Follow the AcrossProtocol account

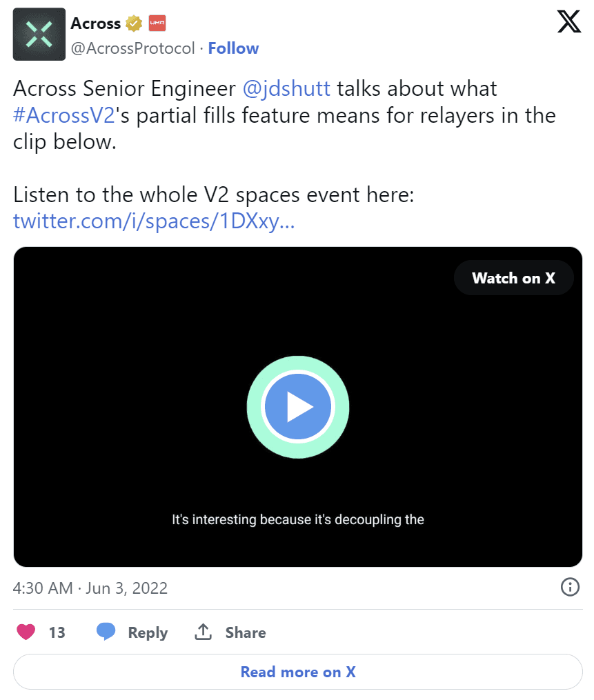(x=233, y=48)
